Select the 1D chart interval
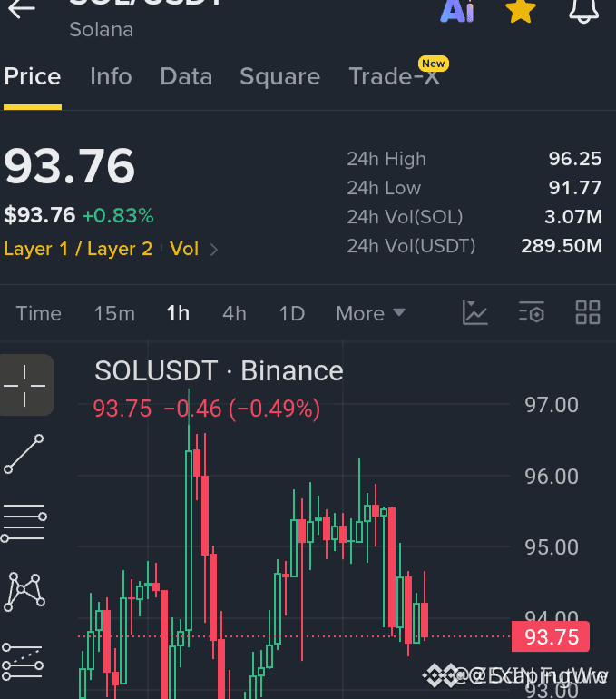This screenshot has height=699, width=616. [x=292, y=313]
